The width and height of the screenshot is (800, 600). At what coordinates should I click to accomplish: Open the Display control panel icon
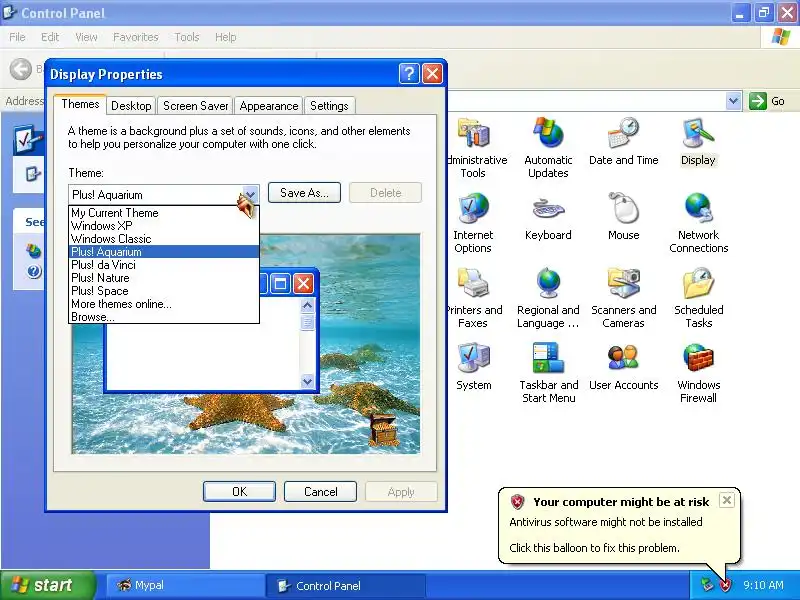[698, 133]
